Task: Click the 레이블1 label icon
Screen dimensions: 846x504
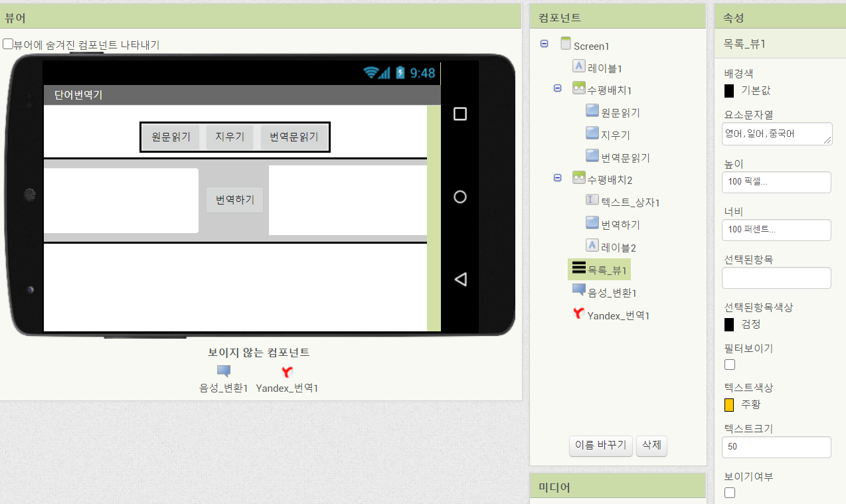Action: pos(579,66)
